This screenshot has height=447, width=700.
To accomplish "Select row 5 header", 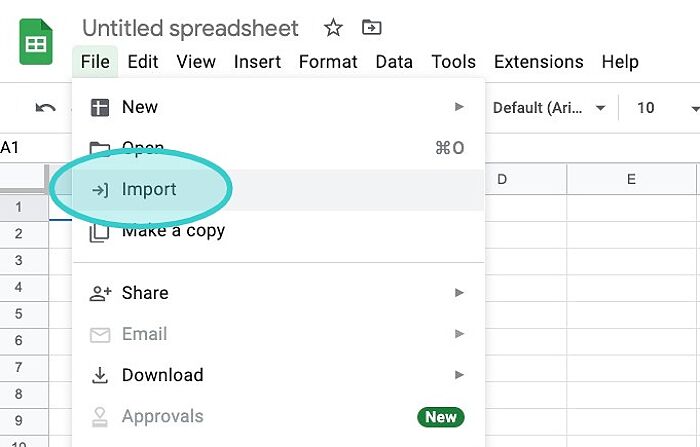I will (18, 313).
